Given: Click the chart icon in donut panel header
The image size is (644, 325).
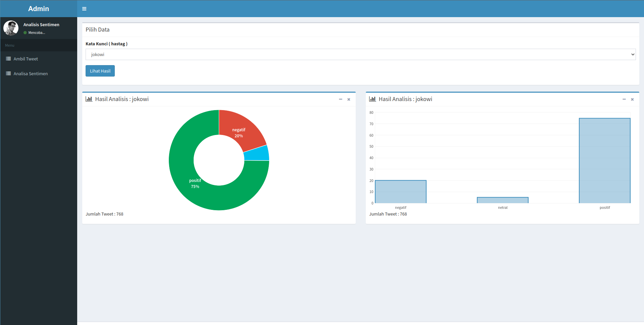Looking at the screenshot, I should [x=89, y=99].
